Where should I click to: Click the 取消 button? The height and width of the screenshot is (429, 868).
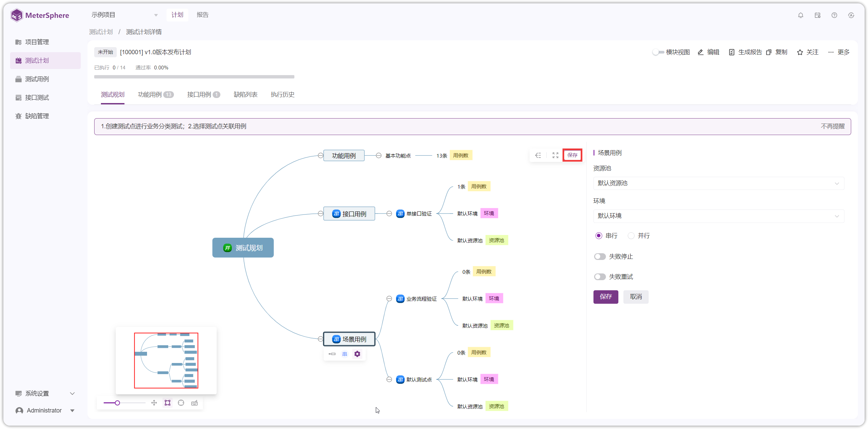(636, 296)
